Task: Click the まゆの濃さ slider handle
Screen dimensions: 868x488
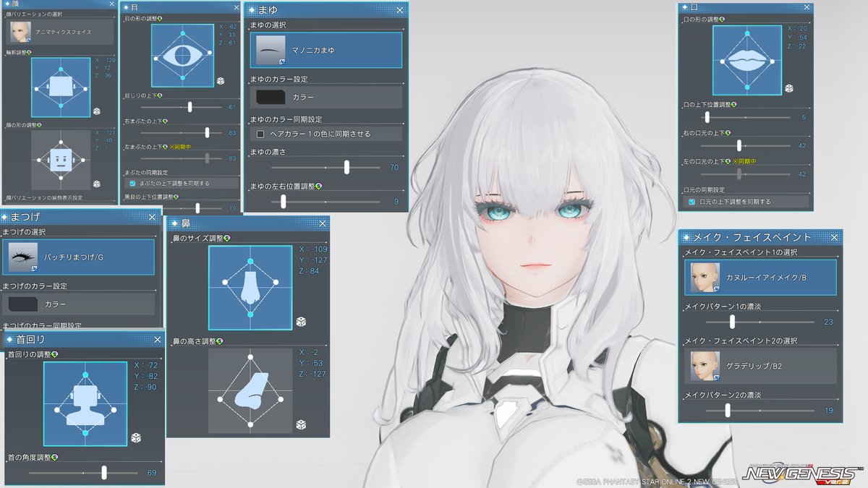Action: (x=346, y=167)
